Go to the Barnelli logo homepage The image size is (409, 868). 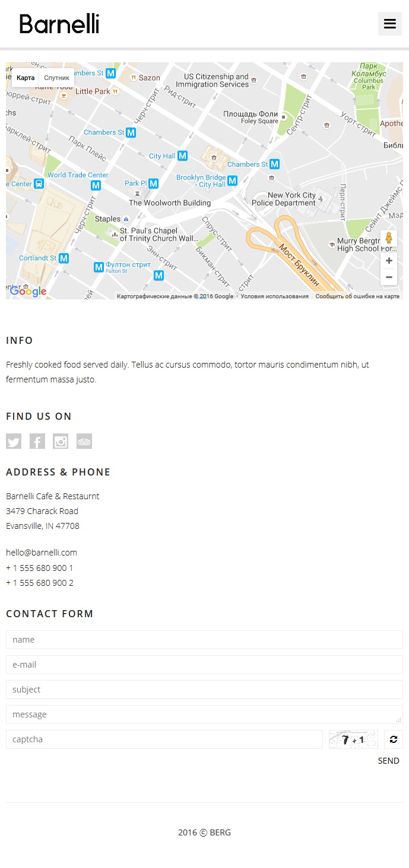pyautogui.click(x=59, y=24)
